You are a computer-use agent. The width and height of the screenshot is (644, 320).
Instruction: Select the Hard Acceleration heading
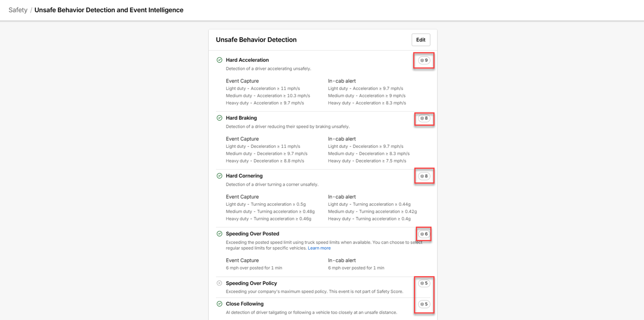point(247,60)
